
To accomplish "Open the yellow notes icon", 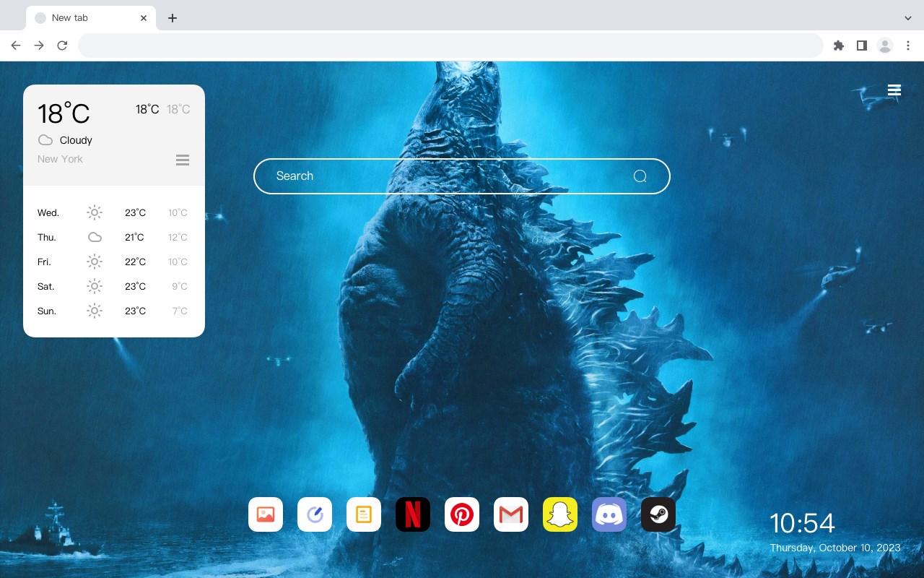I will pyautogui.click(x=364, y=514).
